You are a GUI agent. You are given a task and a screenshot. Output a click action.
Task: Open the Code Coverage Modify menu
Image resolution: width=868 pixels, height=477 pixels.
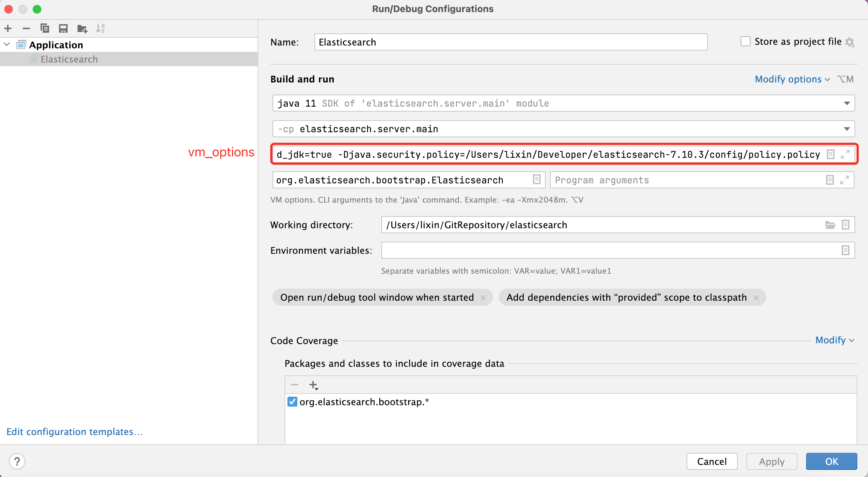point(835,340)
